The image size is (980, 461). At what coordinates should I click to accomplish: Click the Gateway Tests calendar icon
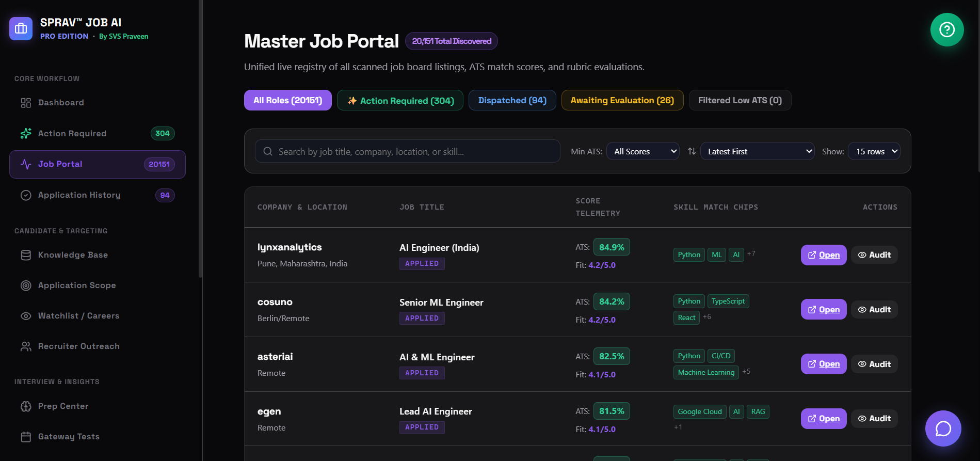point(26,437)
